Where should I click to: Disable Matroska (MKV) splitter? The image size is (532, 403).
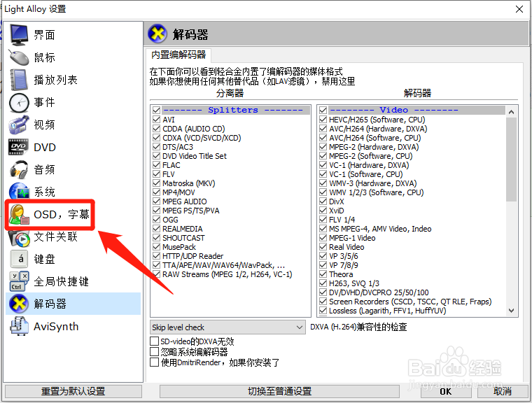pyautogui.click(x=156, y=183)
